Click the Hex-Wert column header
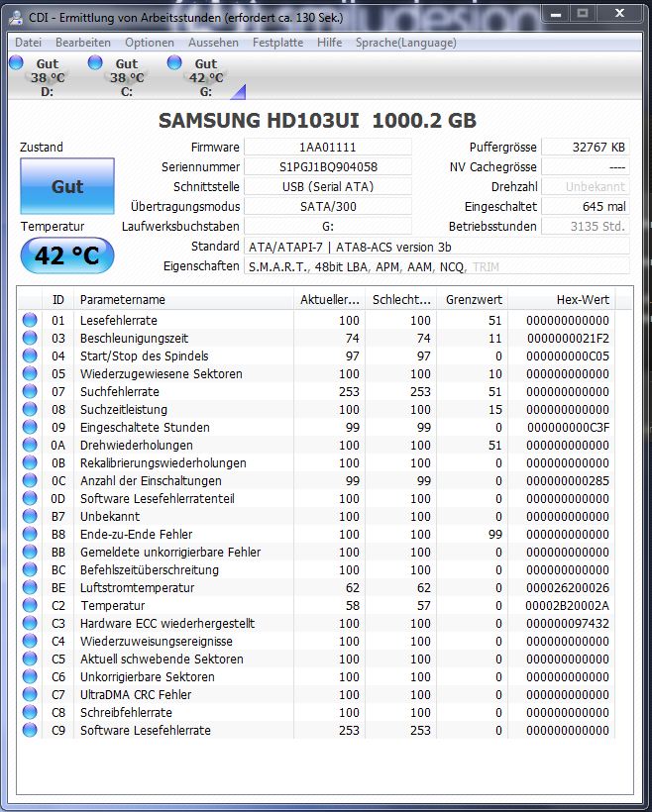 563,299
